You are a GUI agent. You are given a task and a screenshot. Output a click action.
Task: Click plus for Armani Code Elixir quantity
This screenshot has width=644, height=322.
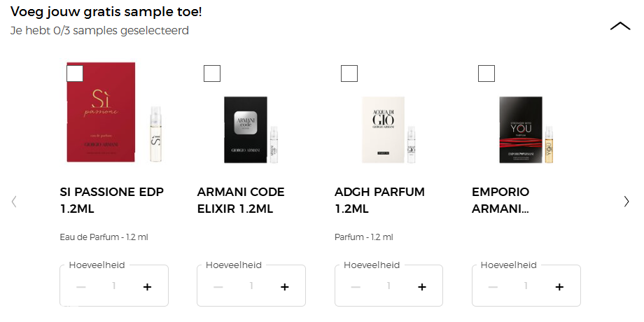pos(284,287)
